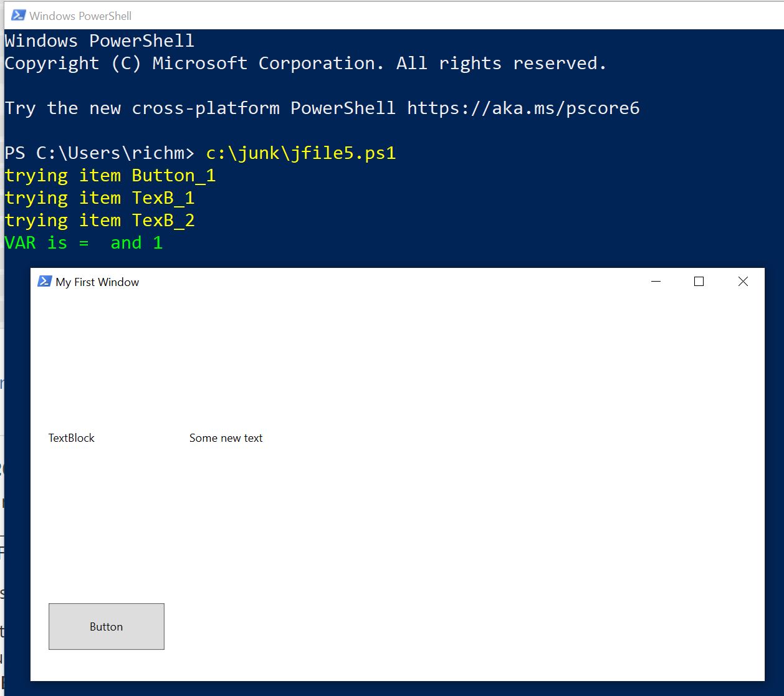
Task: Click the Copyright Microsoft Corporation line
Action: click(305, 64)
